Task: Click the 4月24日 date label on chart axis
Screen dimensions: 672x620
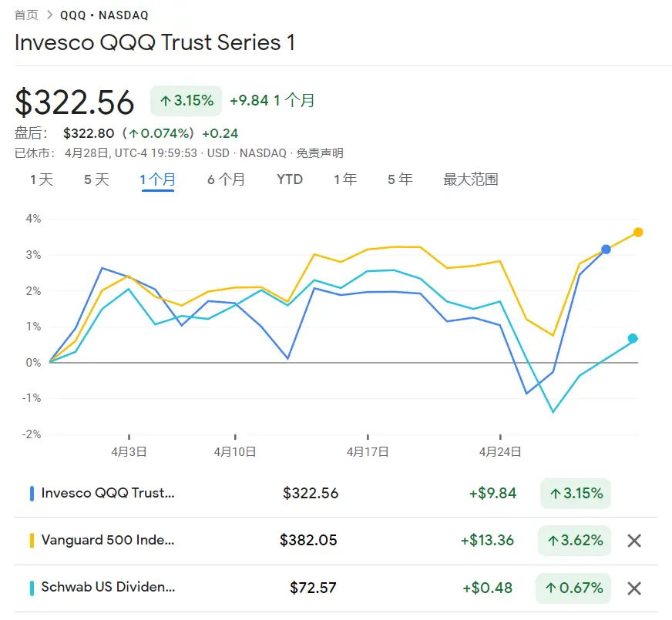Action: 500,452
